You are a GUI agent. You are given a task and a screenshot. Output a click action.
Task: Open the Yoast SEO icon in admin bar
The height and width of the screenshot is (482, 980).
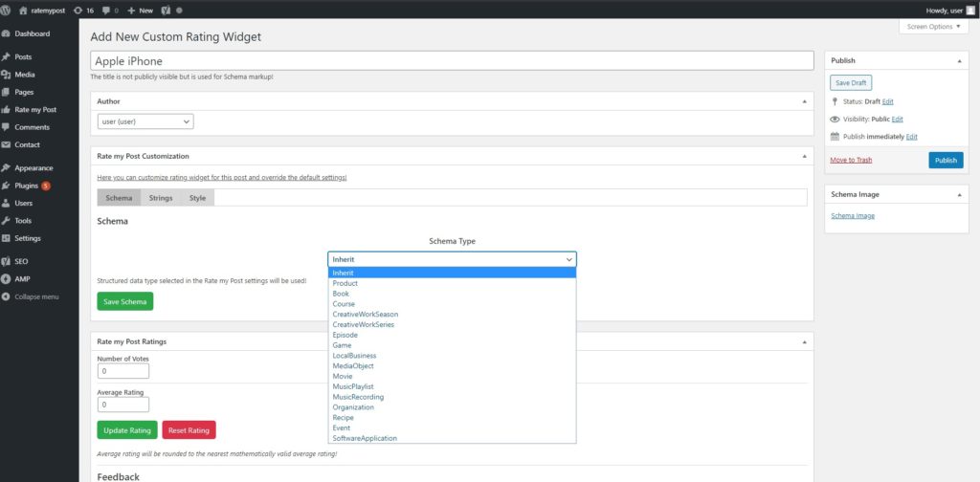pos(167,10)
